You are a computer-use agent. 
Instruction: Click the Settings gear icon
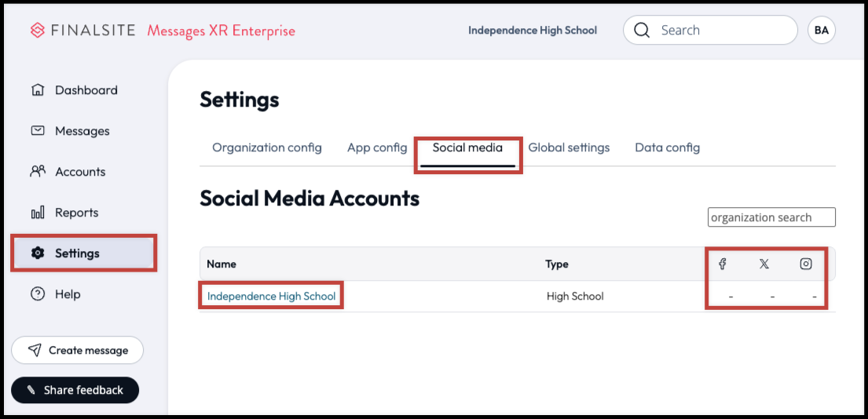coord(38,253)
